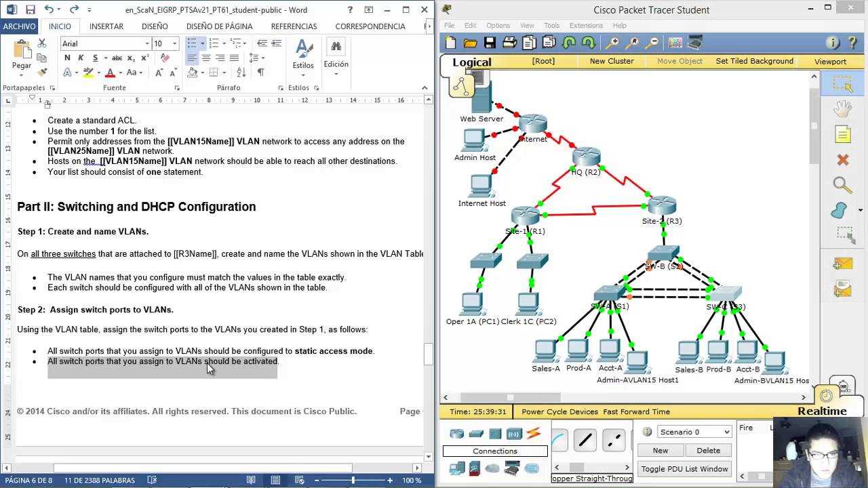The image size is (868, 488).
Task: Choose the Connections lightning bolt category
Action: (x=534, y=434)
